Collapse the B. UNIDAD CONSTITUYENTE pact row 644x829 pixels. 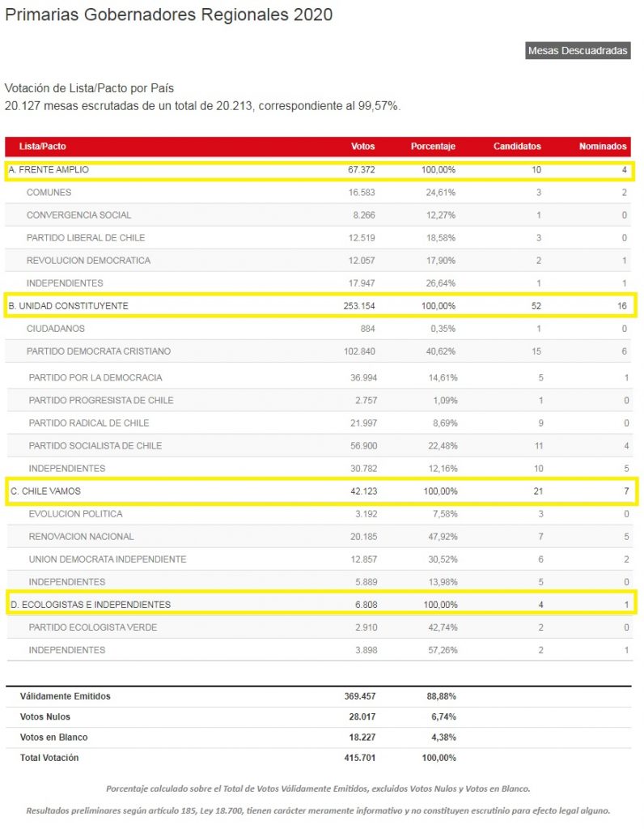coord(68,306)
